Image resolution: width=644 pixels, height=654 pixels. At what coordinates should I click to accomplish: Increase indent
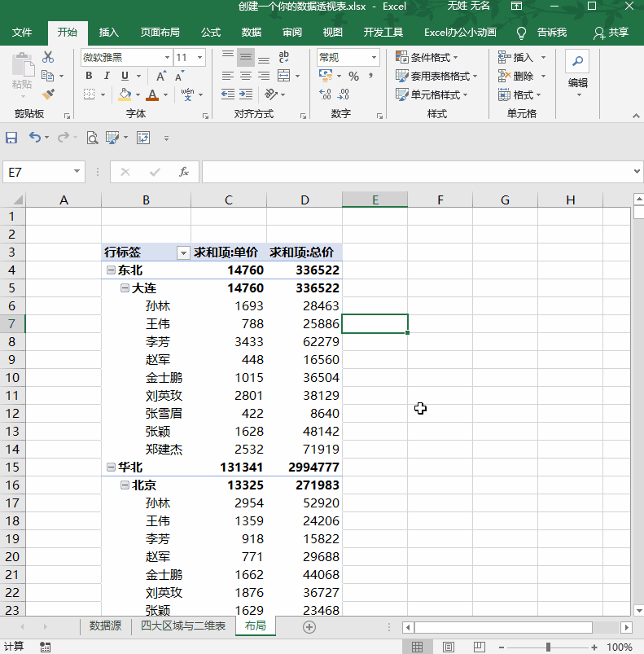(x=246, y=94)
